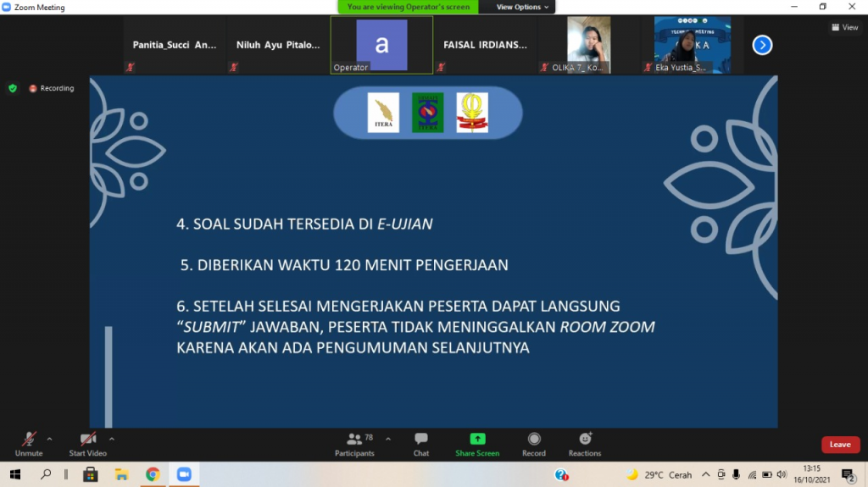Expand video options arrow beside Start Video
The height and width of the screenshot is (487, 868).
click(x=112, y=439)
